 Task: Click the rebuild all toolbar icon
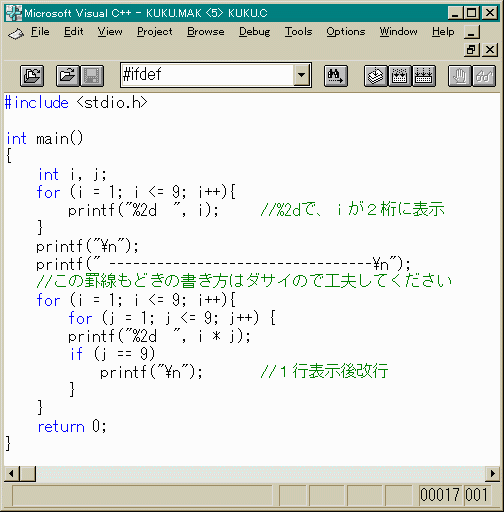(424, 76)
